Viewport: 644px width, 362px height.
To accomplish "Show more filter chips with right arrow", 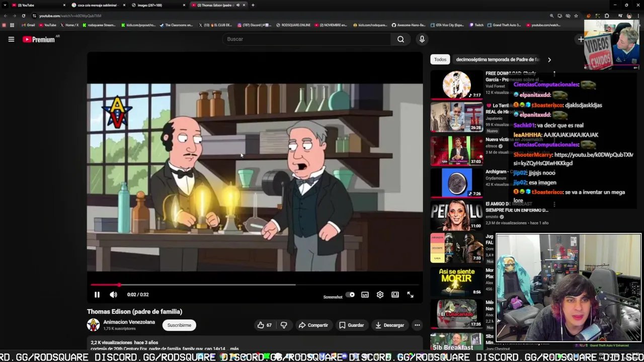I will click(x=549, y=59).
